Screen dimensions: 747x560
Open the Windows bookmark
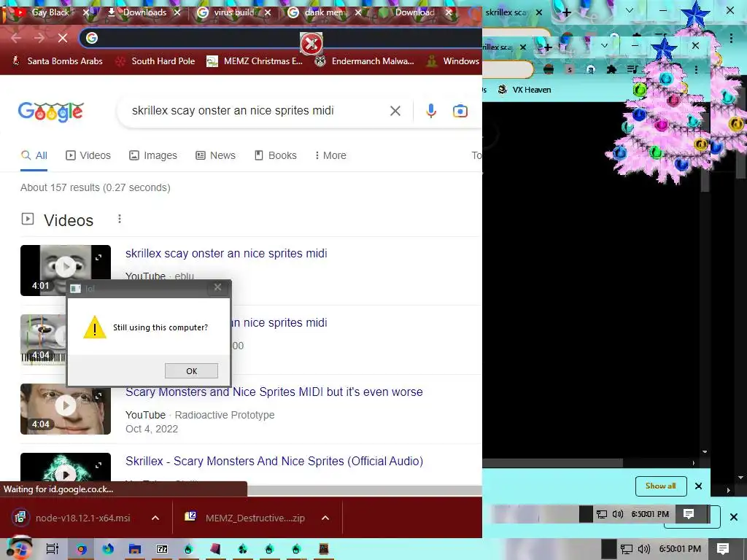point(452,61)
